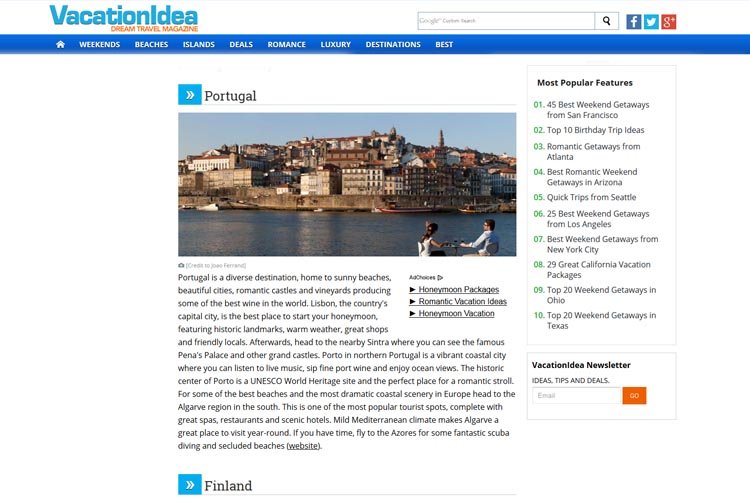This screenshot has height=500, width=750.
Task: Select Beaches in the navigation bar
Action: [x=151, y=45]
